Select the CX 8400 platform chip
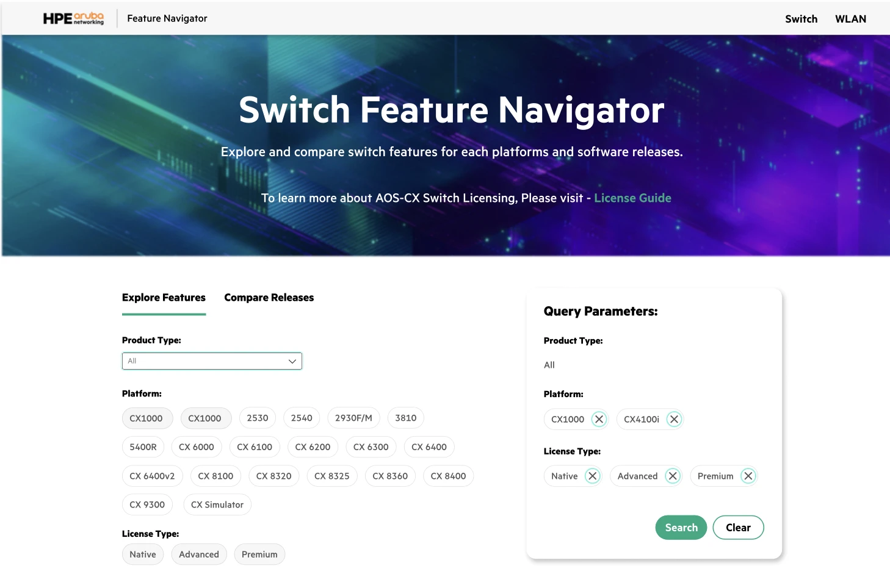Screen dimensions: 890x588 point(448,476)
